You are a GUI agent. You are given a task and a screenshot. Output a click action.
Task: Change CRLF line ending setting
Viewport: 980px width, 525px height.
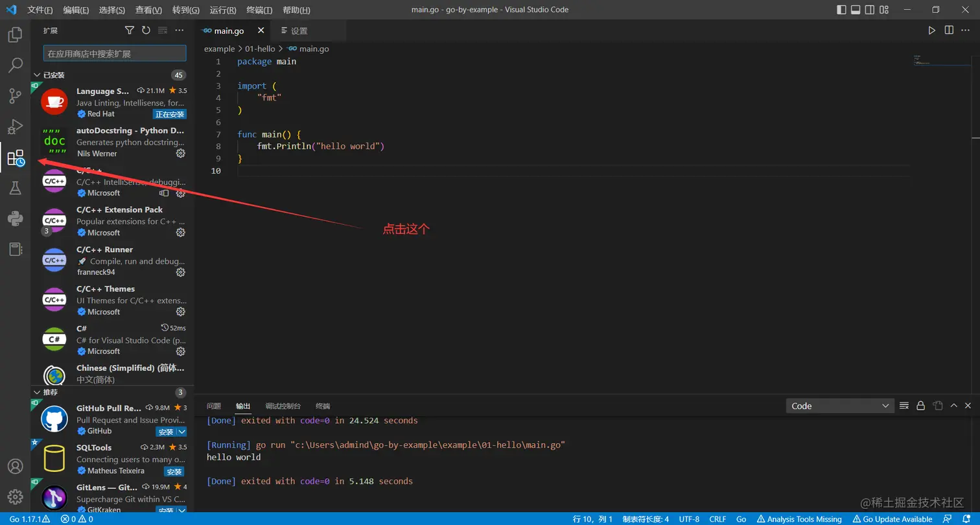(717, 519)
